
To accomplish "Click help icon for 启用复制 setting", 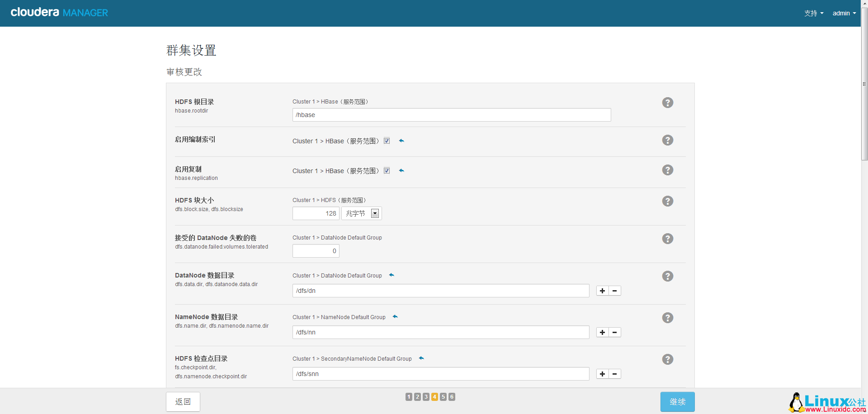I will (667, 170).
